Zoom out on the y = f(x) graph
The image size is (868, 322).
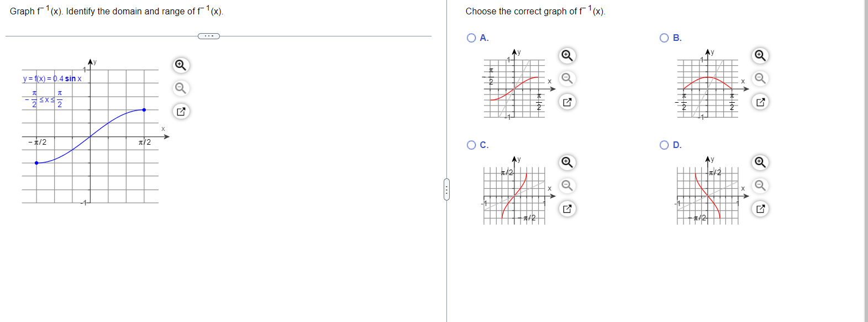(180, 88)
